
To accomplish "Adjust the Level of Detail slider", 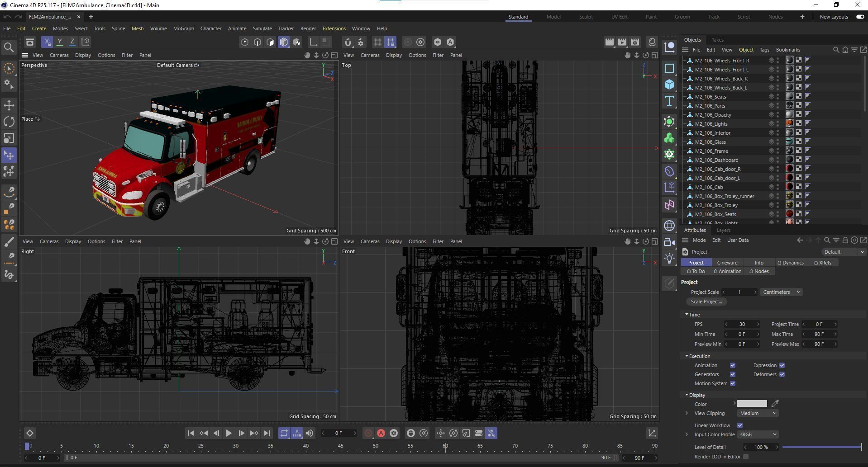I will point(821,447).
